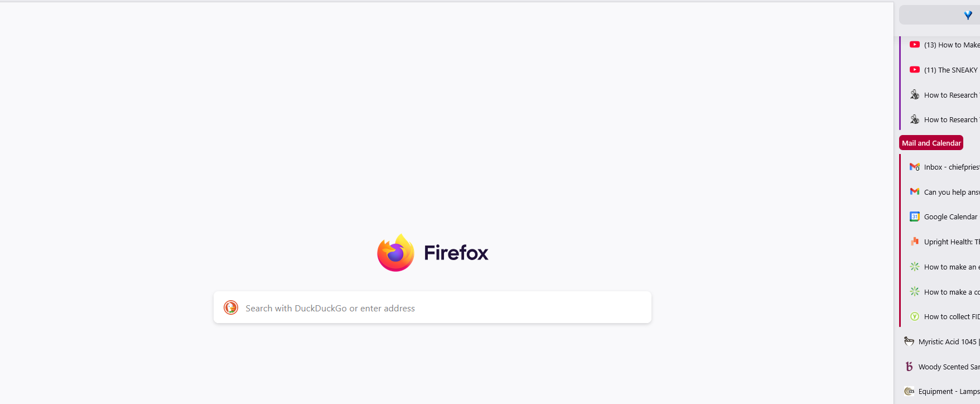Viewport: 980px width, 404px height.
Task: Open the How to collect tab
Action: coord(942,316)
